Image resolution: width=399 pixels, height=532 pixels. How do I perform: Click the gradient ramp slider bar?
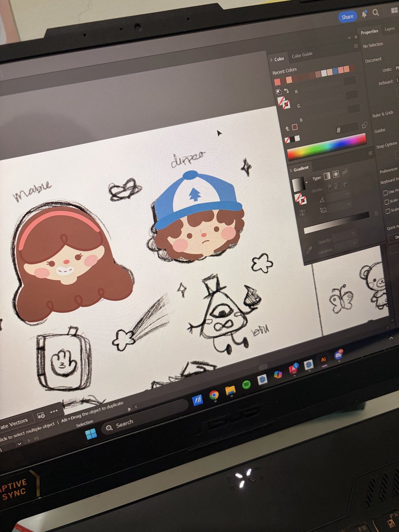click(336, 223)
